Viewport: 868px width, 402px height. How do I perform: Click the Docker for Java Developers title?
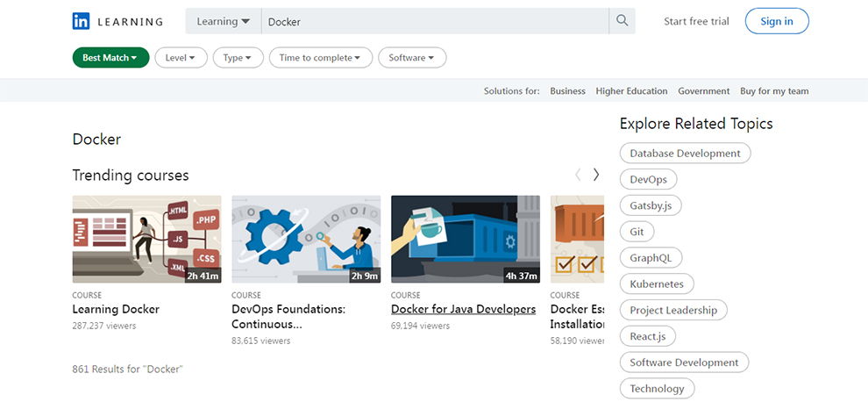(x=463, y=310)
